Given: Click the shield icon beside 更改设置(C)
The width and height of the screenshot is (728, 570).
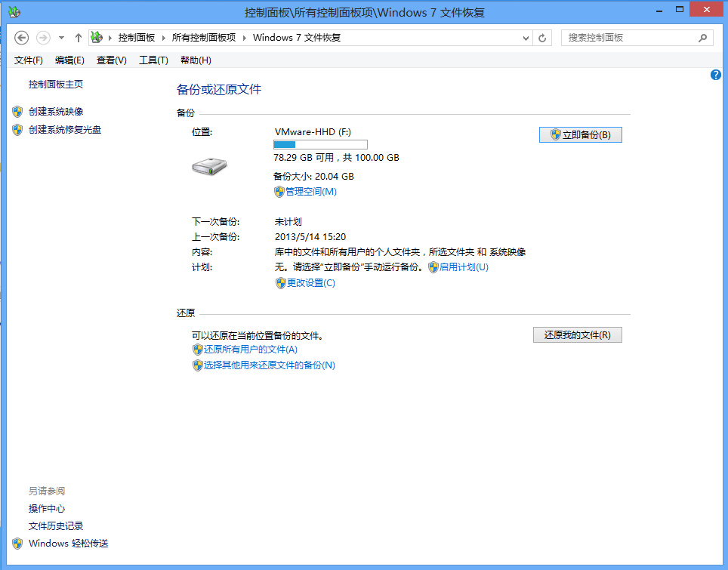Looking at the screenshot, I should (280, 283).
